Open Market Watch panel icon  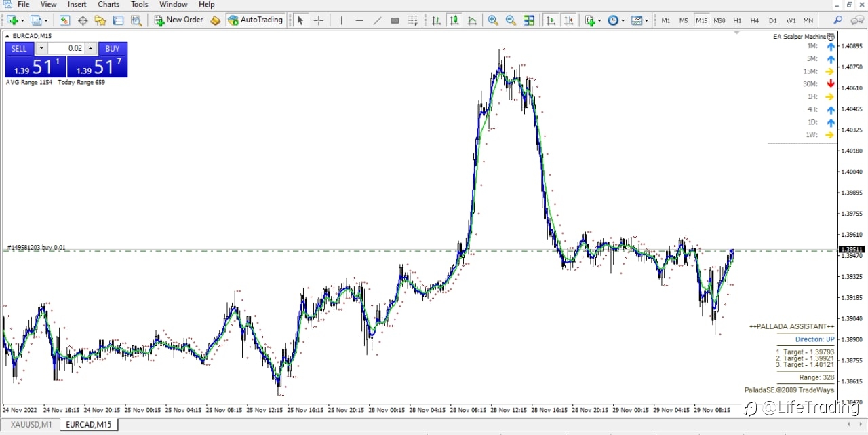[x=65, y=20]
